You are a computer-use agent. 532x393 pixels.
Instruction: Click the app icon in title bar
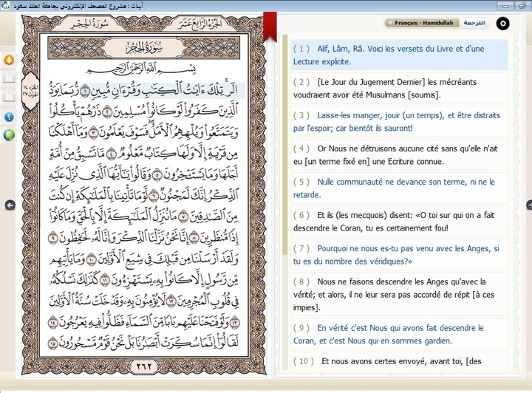pyautogui.click(x=4, y=5)
